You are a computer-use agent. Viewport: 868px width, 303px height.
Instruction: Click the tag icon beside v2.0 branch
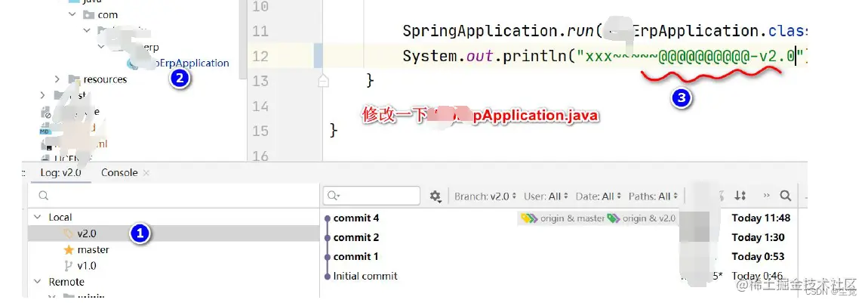(69, 233)
